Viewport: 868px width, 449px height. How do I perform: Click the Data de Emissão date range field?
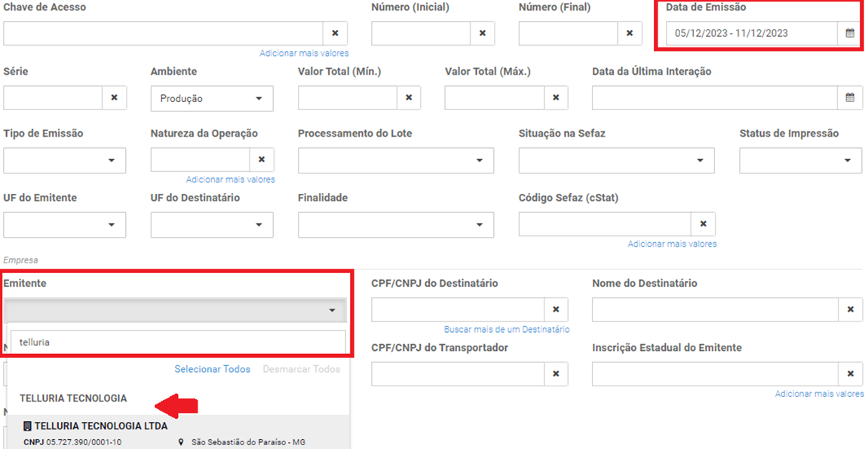[x=752, y=33]
